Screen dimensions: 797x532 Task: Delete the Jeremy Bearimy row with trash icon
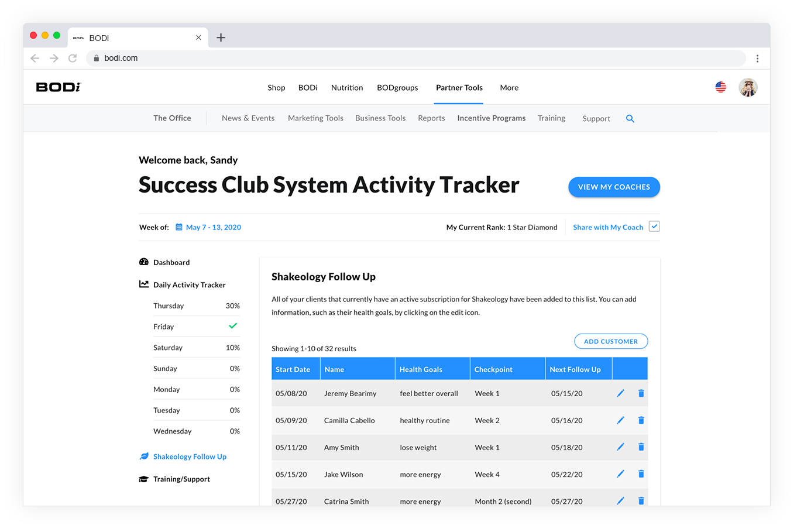pos(641,393)
